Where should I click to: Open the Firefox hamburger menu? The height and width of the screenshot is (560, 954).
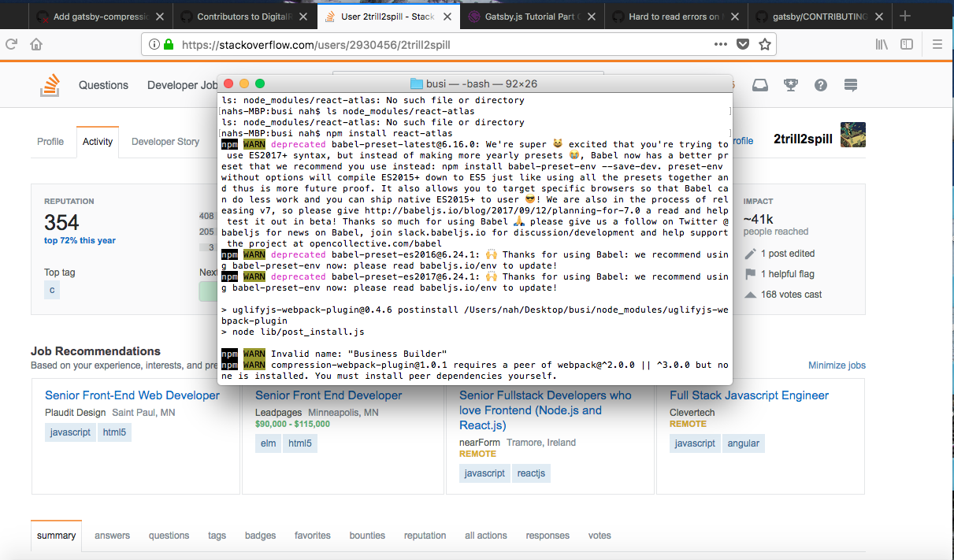coord(937,45)
